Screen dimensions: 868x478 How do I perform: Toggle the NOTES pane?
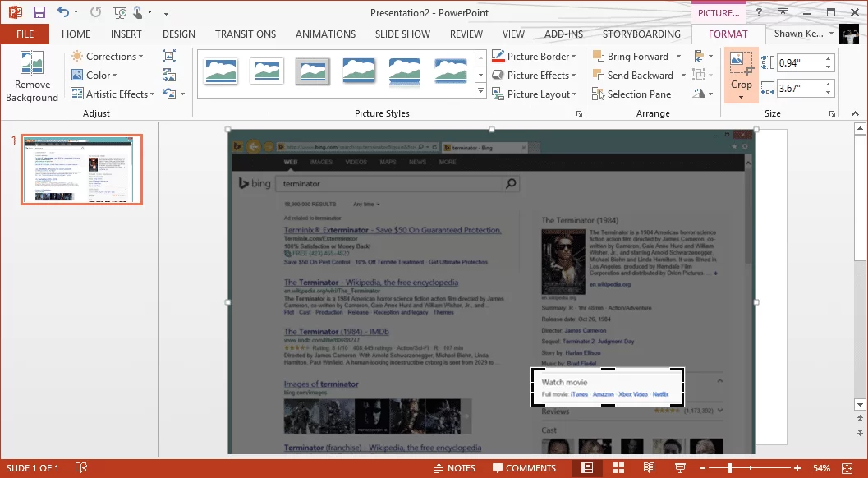click(x=455, y=468)
